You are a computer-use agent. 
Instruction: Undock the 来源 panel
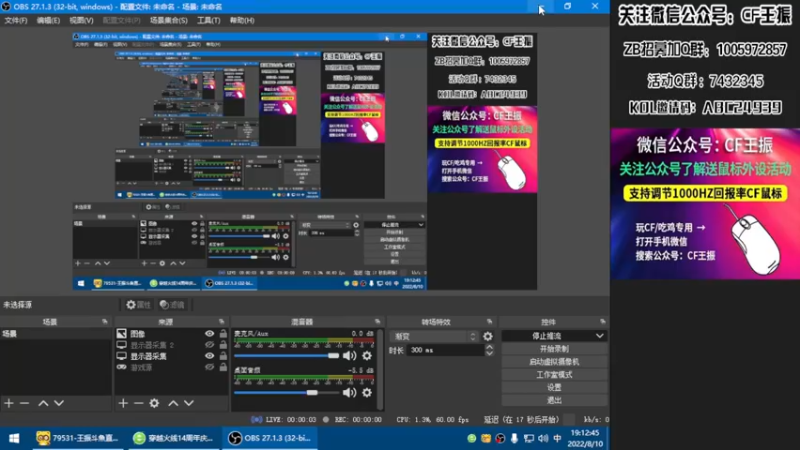[x=221, y=321]
